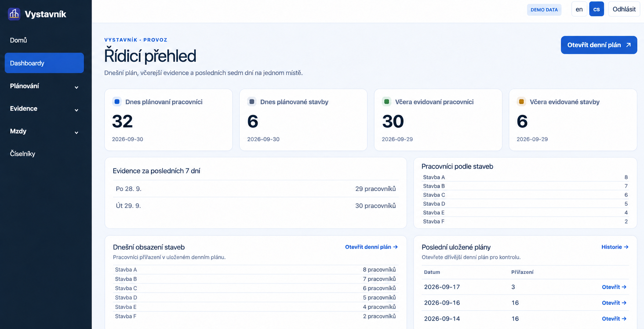Open the Historie link
The image size is (644, 329).
(x=615, y=247)
